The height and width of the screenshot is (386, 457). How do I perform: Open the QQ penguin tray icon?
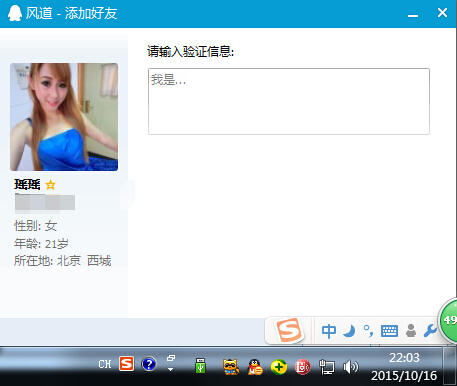pyautogui.click(x=255, y=367)
